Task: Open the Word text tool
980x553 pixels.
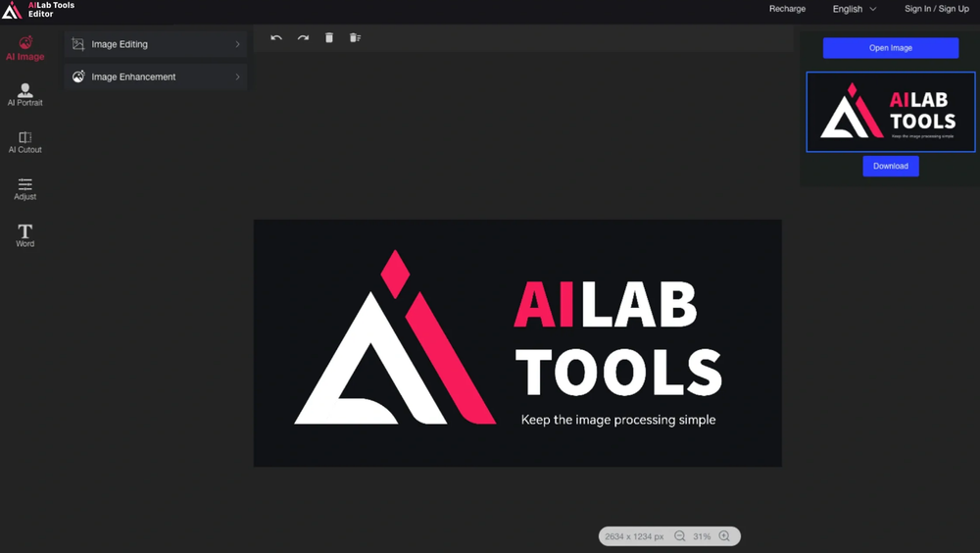Action: [25, 236]
